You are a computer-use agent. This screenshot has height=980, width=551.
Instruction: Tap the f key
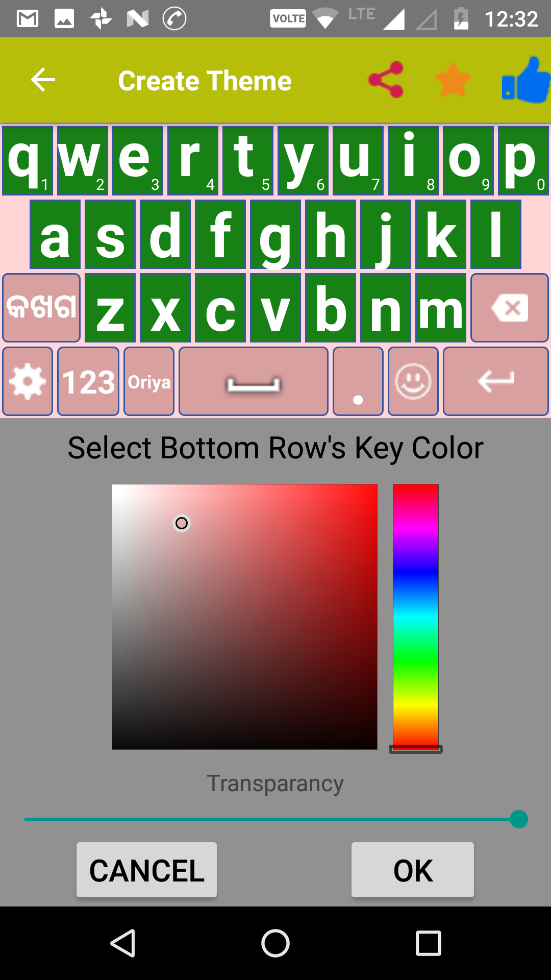[220, 234]
